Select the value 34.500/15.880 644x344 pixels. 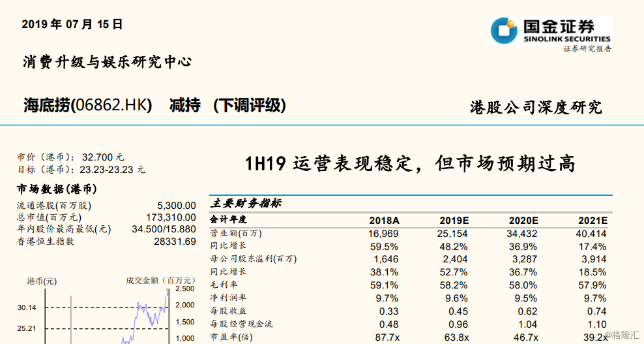coord(164,229)
